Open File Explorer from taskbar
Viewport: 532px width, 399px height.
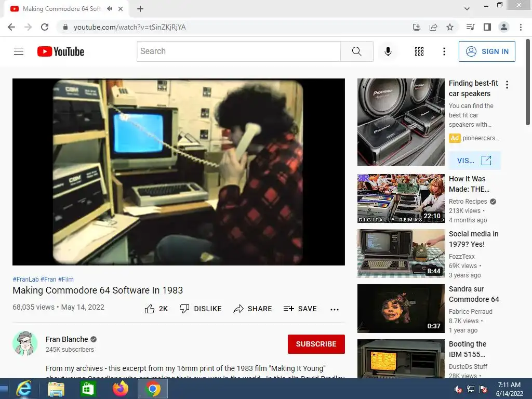coord(56,389)
